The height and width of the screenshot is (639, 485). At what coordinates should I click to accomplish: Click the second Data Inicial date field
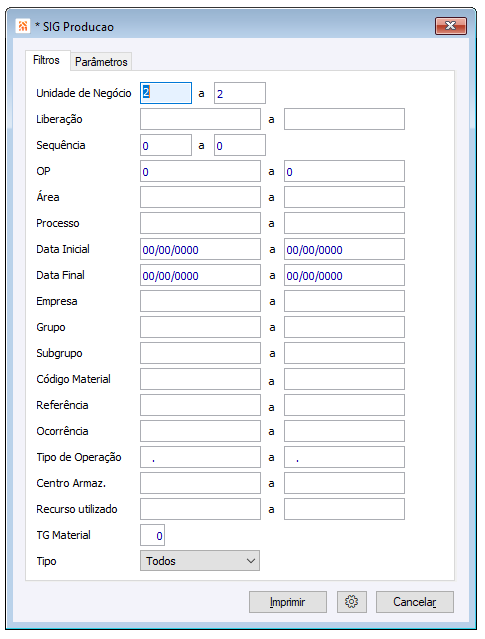tap(344, 249)
